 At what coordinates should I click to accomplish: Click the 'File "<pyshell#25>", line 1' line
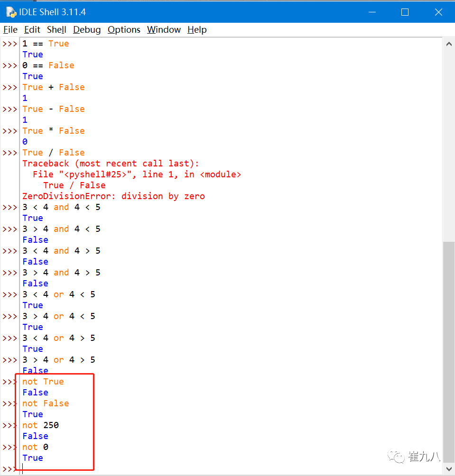pos(137,174)
